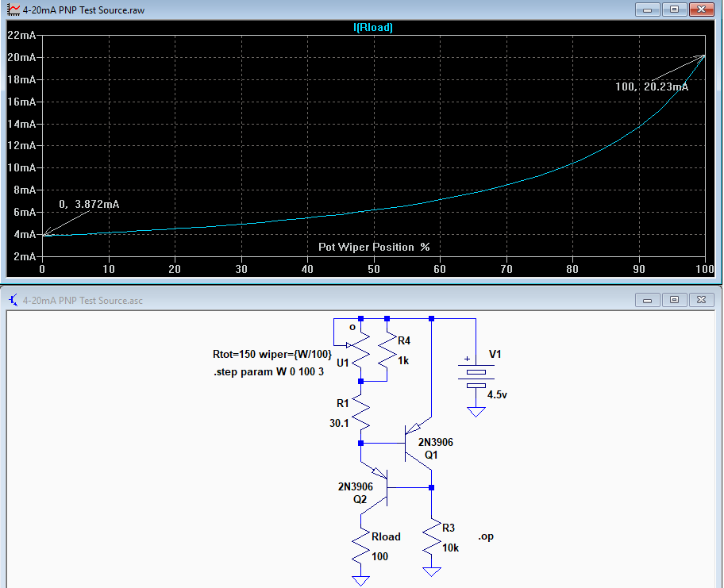Click the '0, 3.872mA' cursor annotation

tap(89, 204)
